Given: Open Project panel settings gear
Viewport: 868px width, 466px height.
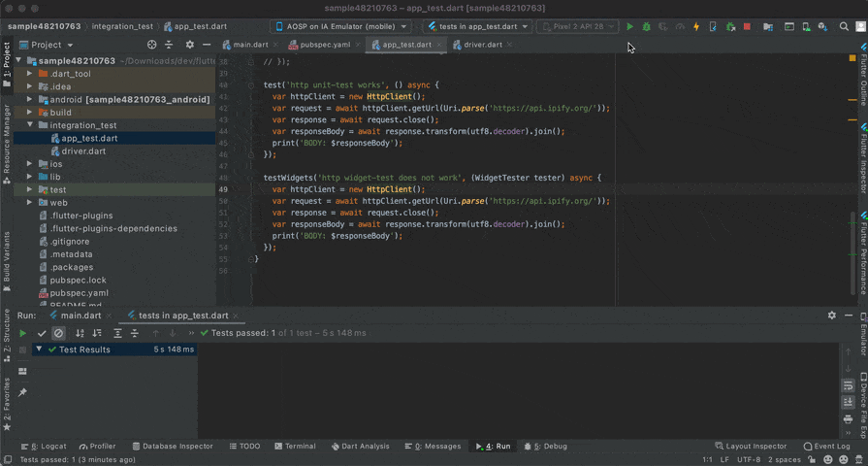Looking at the screenshot, I should pyautogui.click(x=189, y=45).
